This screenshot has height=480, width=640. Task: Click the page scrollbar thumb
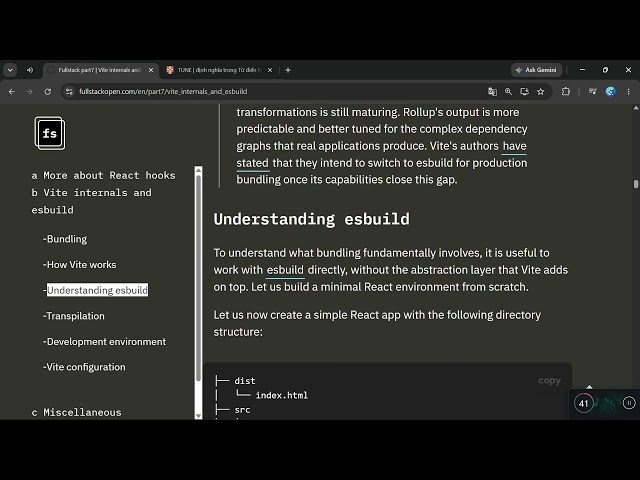point(636,184)
